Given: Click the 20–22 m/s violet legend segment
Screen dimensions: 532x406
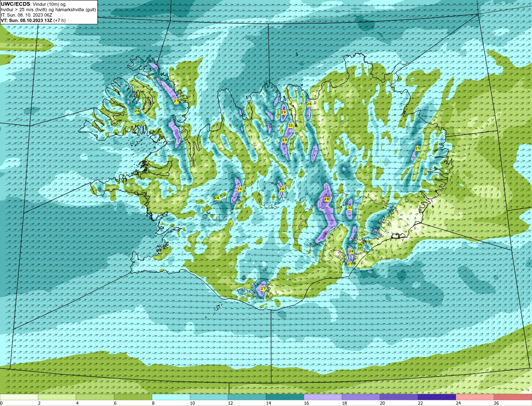Looking at the screenshot, I should (x=399, y=397).
